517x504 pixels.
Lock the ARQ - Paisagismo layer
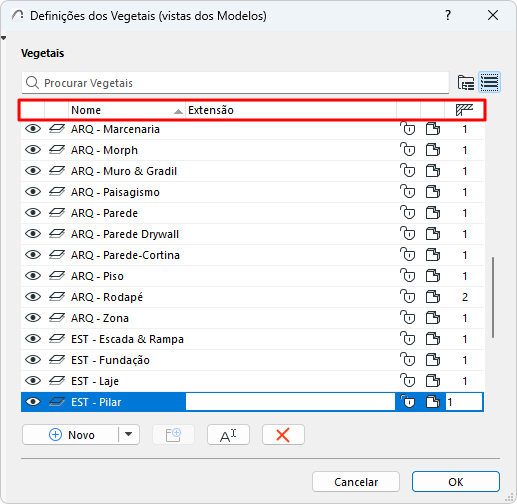pos(408,192)
